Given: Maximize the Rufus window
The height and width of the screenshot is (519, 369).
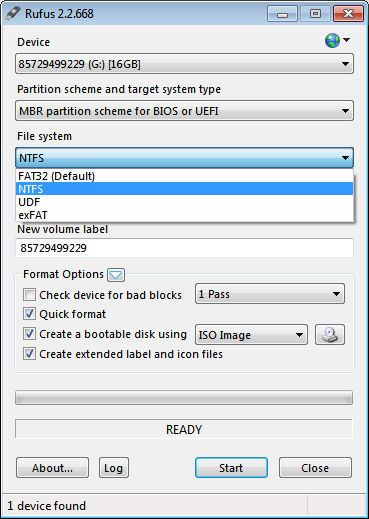Looking at the screenshot, I should (315, 14).
